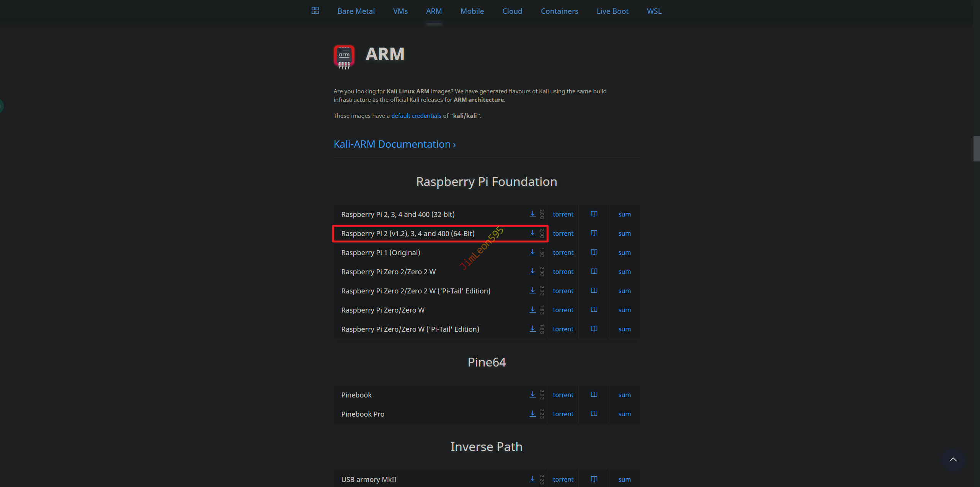This screenshot has width=980, height=487.
Task: Download Raspberry Pi Zero 2 W Pi-Tail image
Action: point(532,290)
